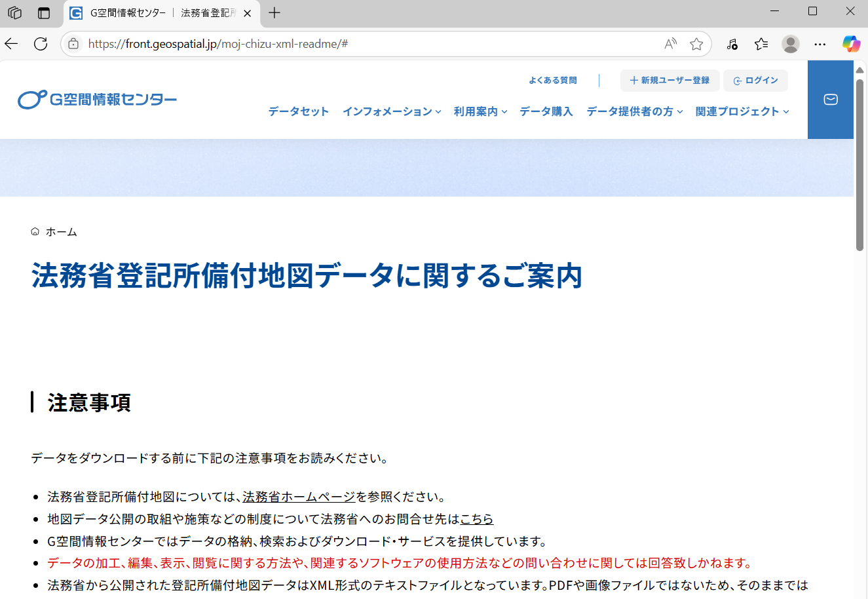Image resolution: width=868 pixels, height=599 pixels.
Task: Click the ログイン button
Action: (755, 81)
